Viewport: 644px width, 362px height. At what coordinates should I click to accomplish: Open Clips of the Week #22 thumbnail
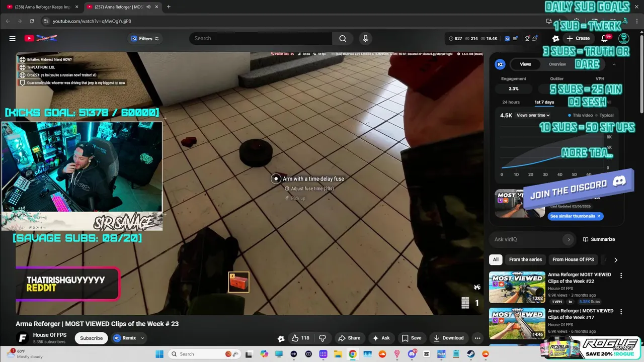click(517, 287)
